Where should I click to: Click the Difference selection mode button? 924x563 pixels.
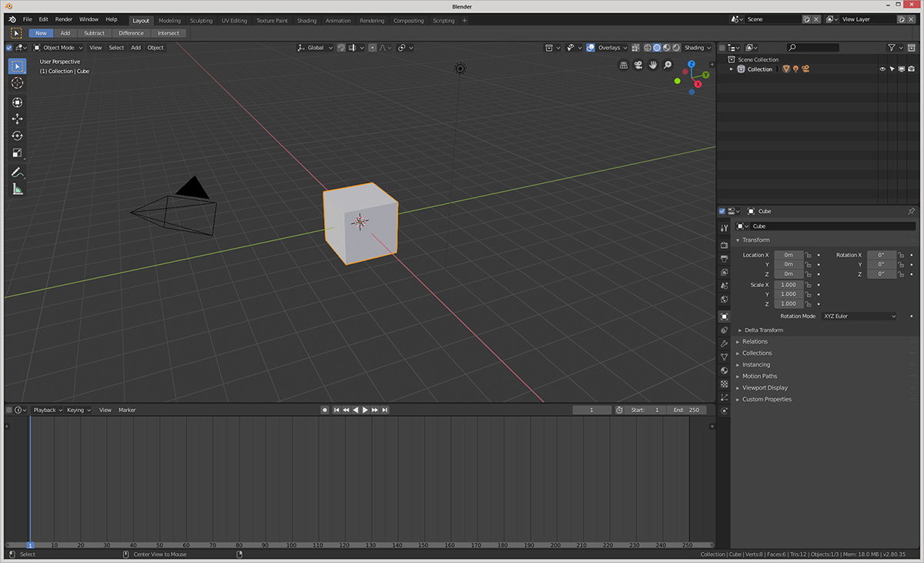[x=131, y=33]
